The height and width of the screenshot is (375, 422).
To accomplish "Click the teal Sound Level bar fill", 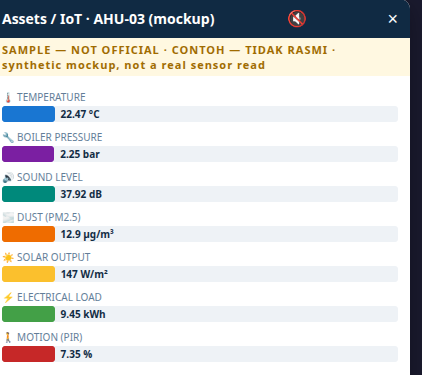I will (28, 194).
